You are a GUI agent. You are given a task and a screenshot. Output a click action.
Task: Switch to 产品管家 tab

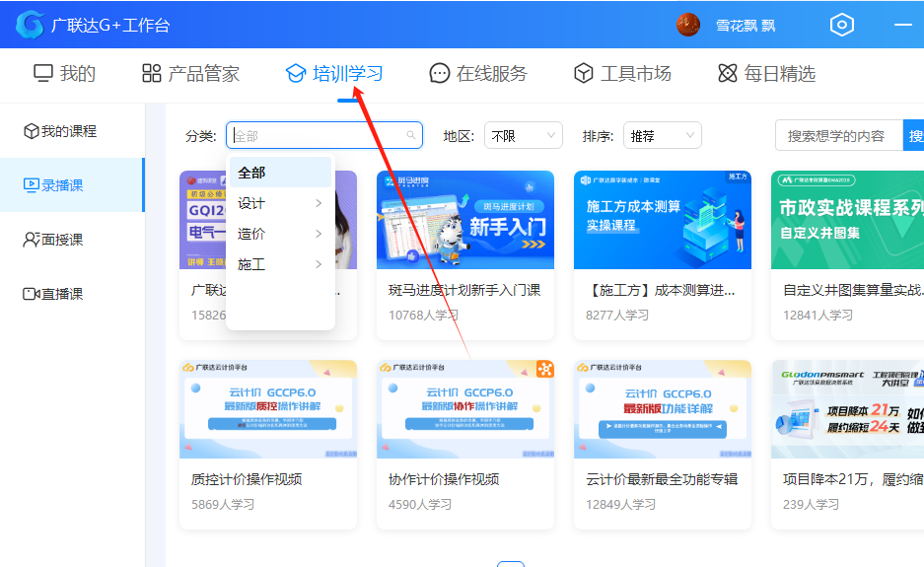click(191, 74)
